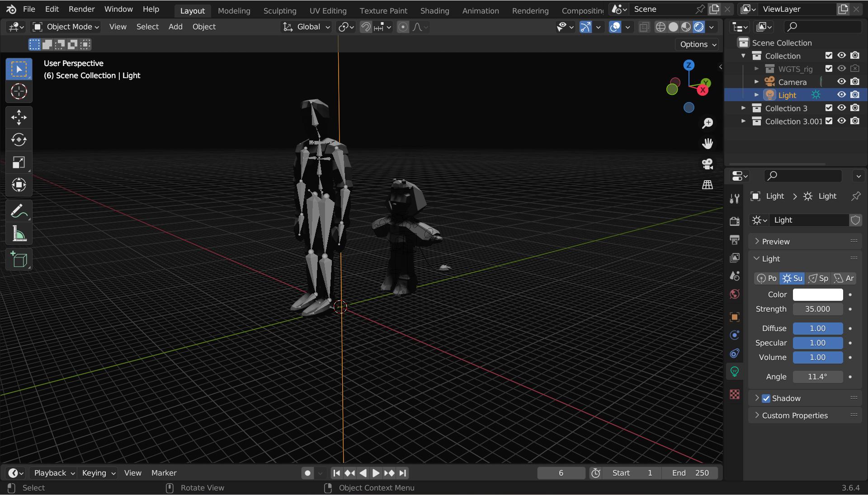Adjust the Specular slider
This screenshot has height=495, width=868.
[818, 343]
